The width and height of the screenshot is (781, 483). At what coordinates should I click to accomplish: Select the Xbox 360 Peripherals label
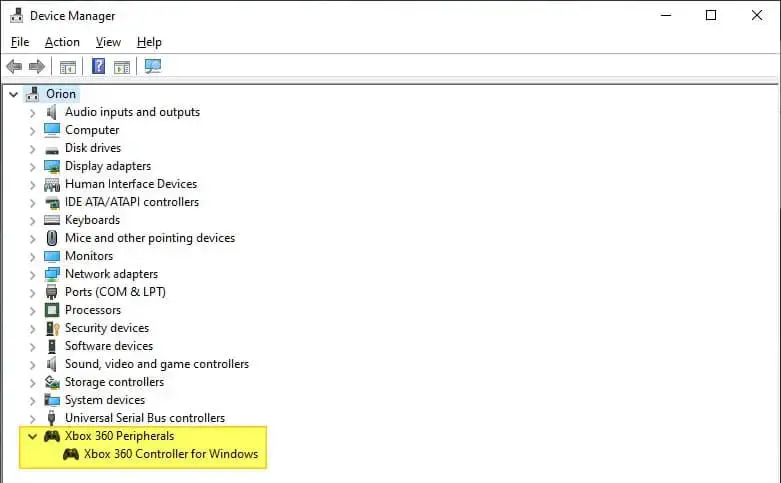120,436
